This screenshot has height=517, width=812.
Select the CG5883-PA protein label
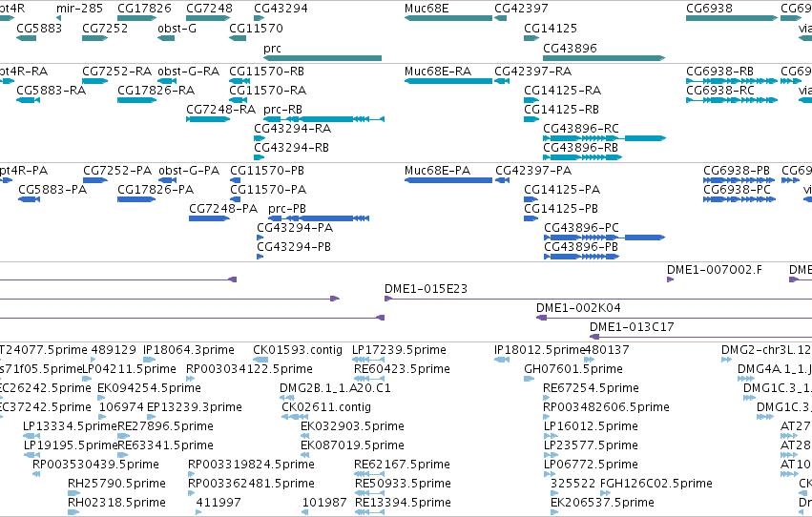click(x=52, y=190)
